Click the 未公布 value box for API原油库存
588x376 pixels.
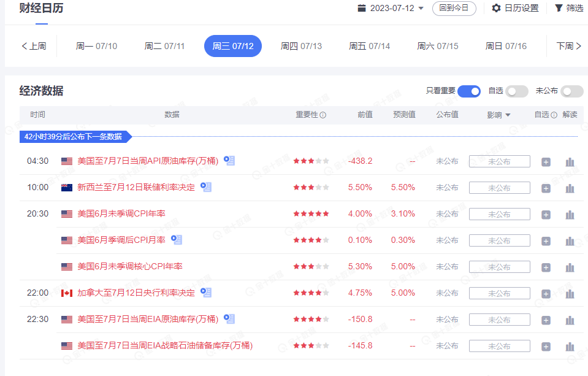[499, 161]
